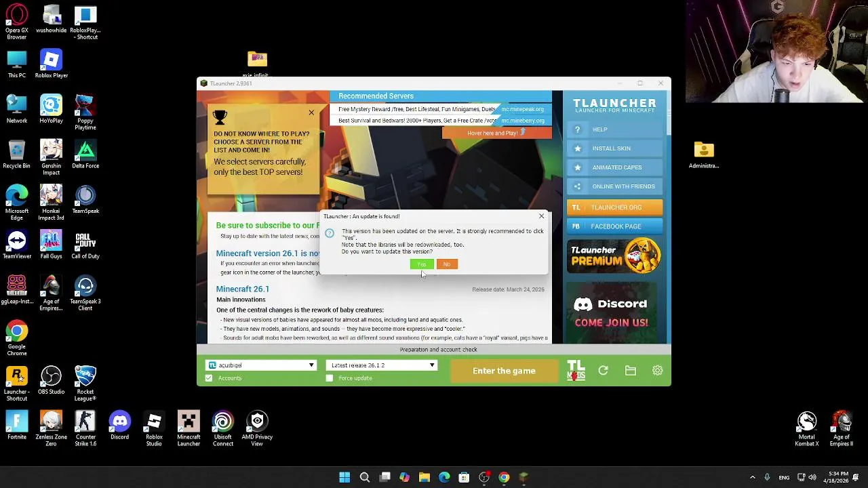Open Fall Guys desktop icon

(51, 245)
